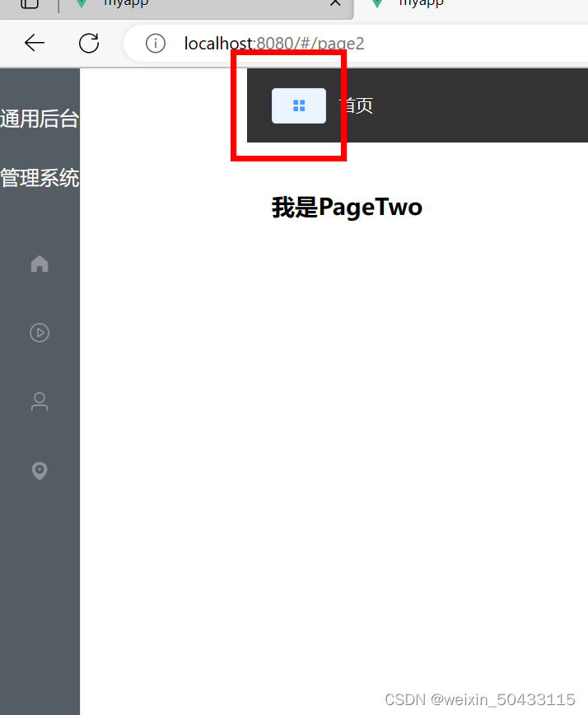The image size is (588, 715).
Task: Close the first myapp tab
Action: pyautogui.click(x=335, y=2)
